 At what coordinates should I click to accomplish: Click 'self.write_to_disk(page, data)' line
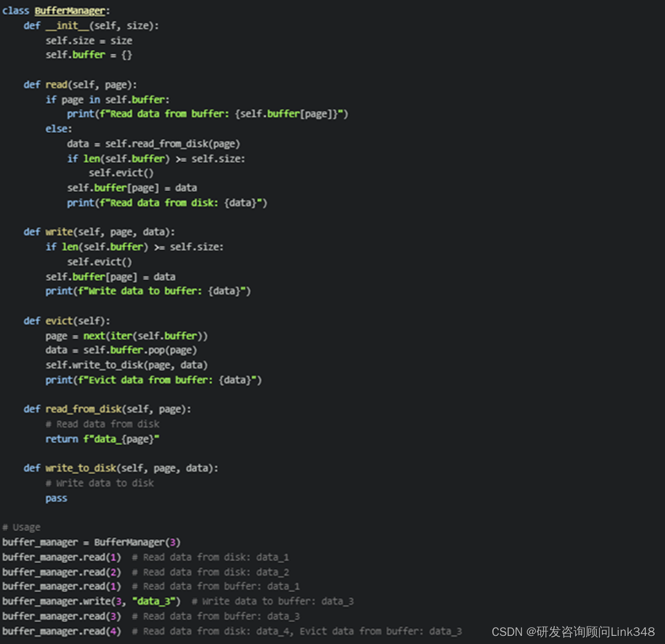(x=126, y=365)
